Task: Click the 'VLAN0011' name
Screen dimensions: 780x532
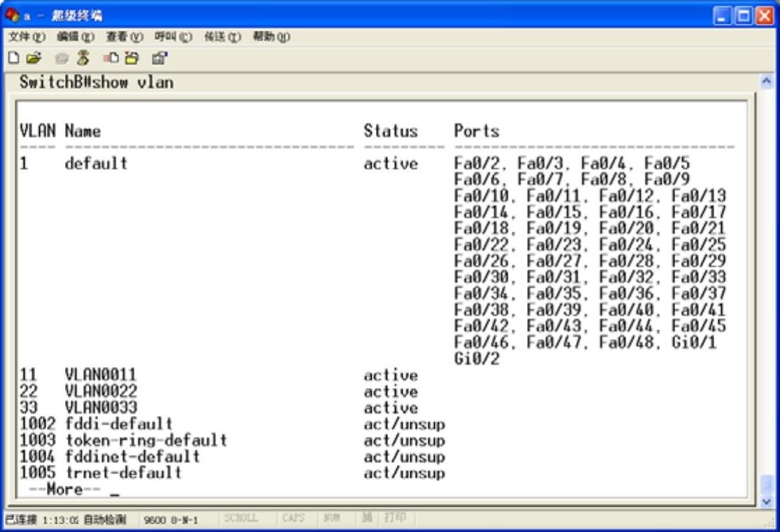Action: [x=101, y=375]
